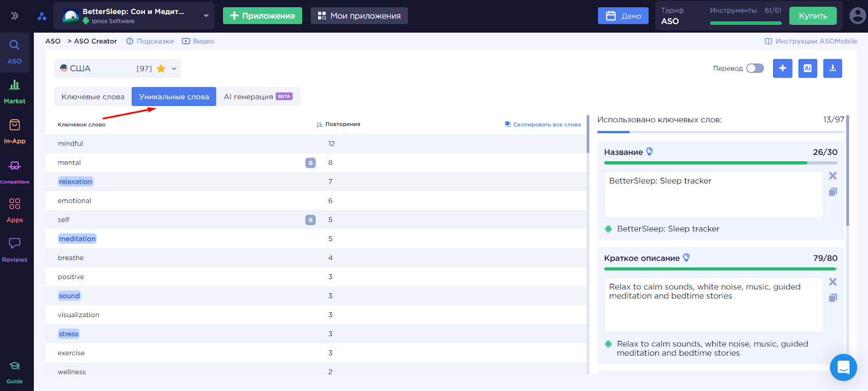The image size is (868, 391).
Task: Open the ASO search sidebar section
Action: tap(15, 52)
